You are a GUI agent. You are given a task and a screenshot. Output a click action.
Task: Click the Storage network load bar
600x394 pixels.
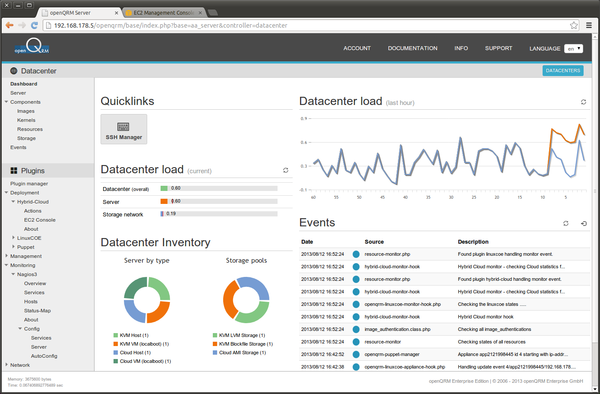pos(219,214)
